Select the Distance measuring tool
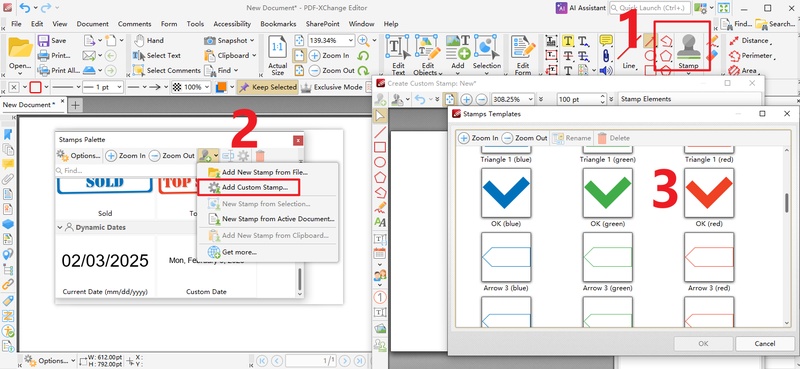Screen dimensions: 800x369 coord(749,40)
